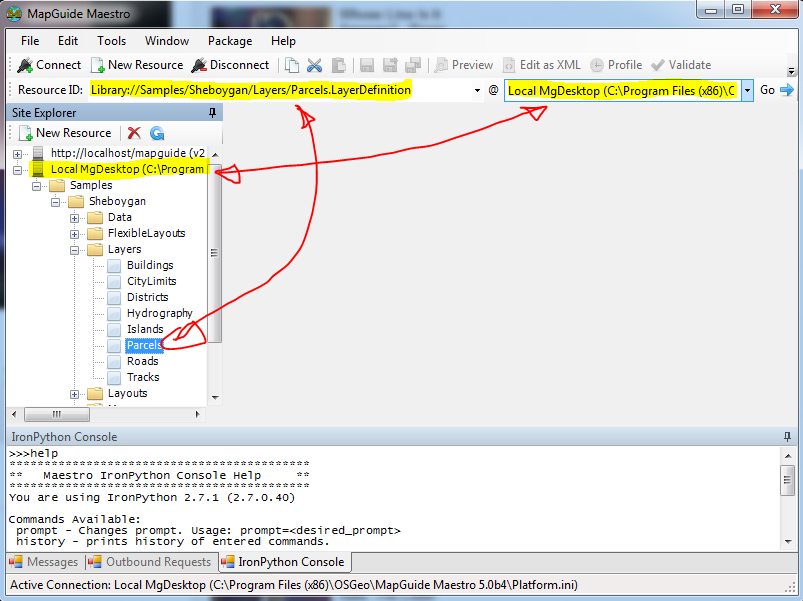
Task: Open the connection selector dropdown arrow
Action: pos(747,91)
